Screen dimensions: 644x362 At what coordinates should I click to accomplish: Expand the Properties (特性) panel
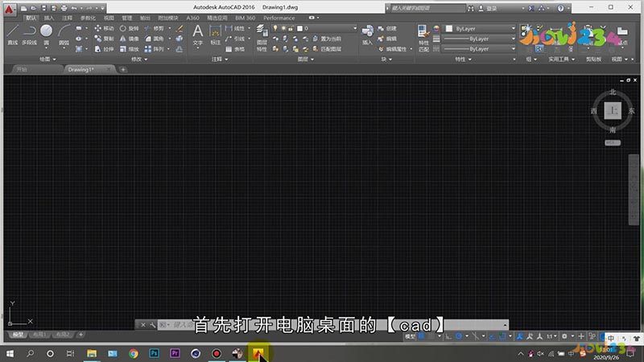pos(463,59)
